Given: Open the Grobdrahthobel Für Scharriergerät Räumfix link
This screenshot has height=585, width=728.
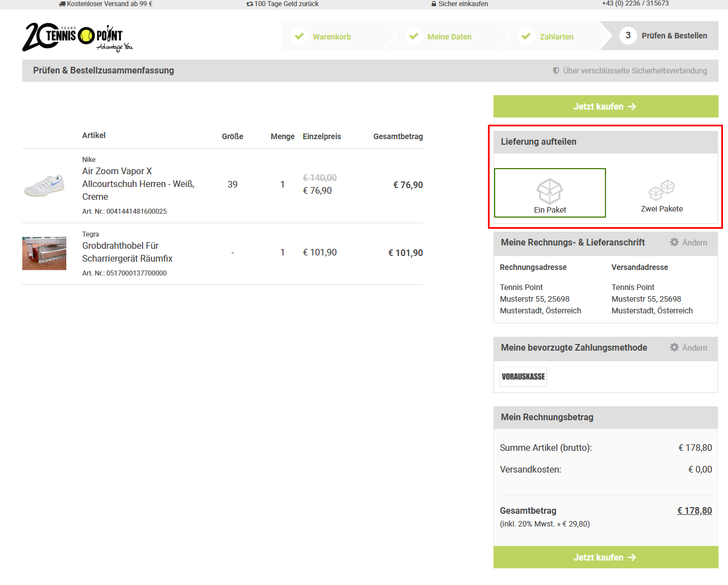Looking at the screenshot, I should 128,252.
